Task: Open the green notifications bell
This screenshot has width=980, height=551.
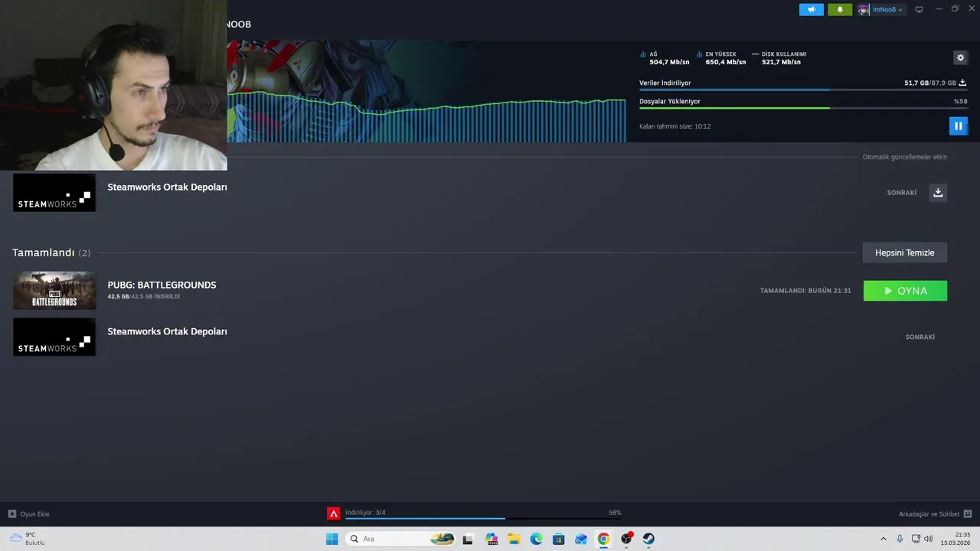Action: [840, 9]
